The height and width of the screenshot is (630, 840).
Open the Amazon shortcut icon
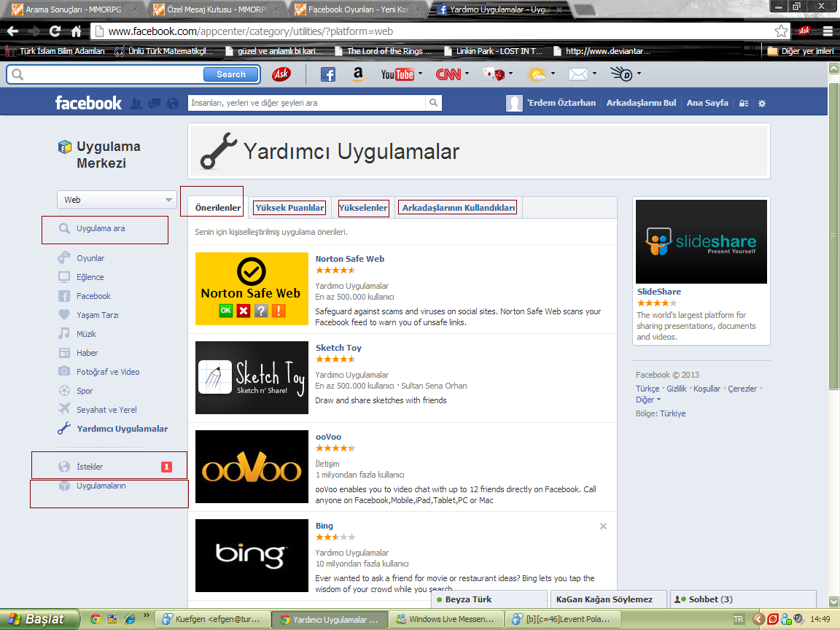pyautogui.click(x=358, y=74)
